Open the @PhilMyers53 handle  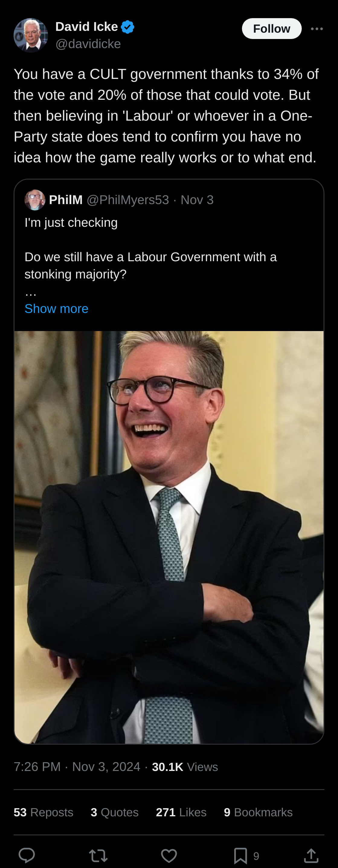click(128, 200)
